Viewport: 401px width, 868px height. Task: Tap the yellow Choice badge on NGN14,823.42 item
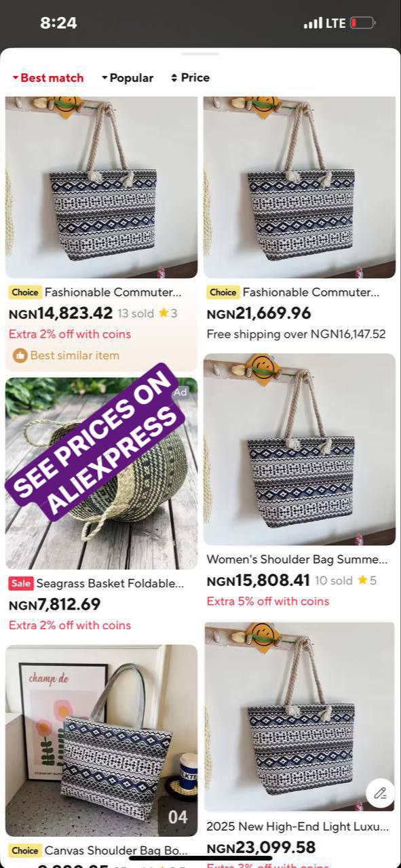click(25, 292)
